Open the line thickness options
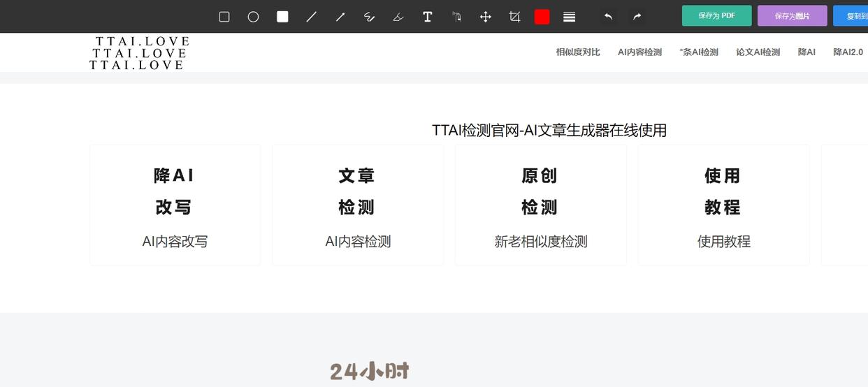This screenshot has height=387, width=868. pyautogui.click(x=570, y=17)
